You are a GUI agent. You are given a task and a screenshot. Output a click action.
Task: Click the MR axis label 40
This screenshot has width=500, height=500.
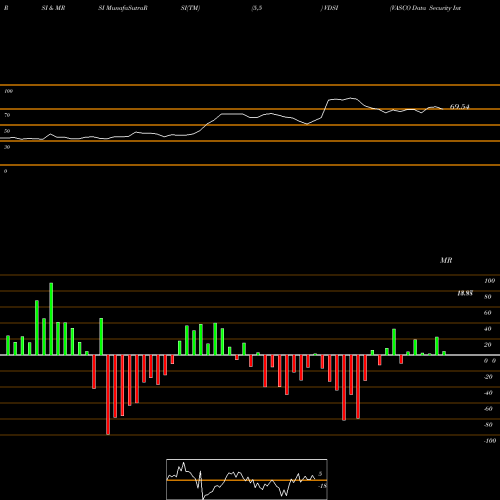488,329
